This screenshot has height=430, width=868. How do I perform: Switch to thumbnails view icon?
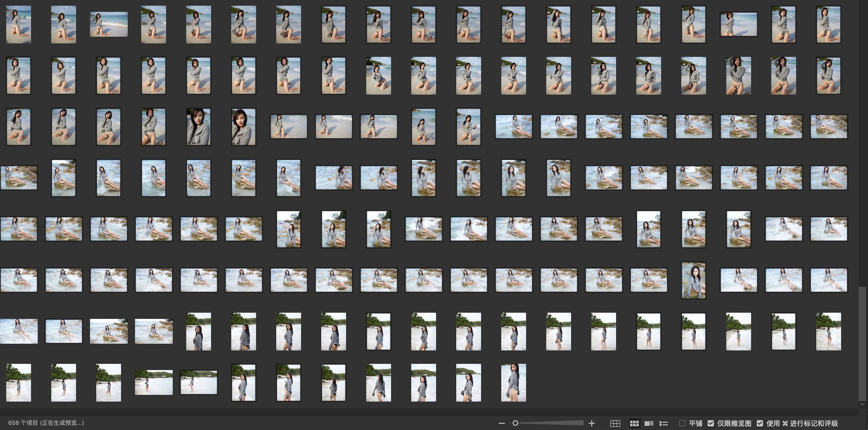(x=634, y=423)
